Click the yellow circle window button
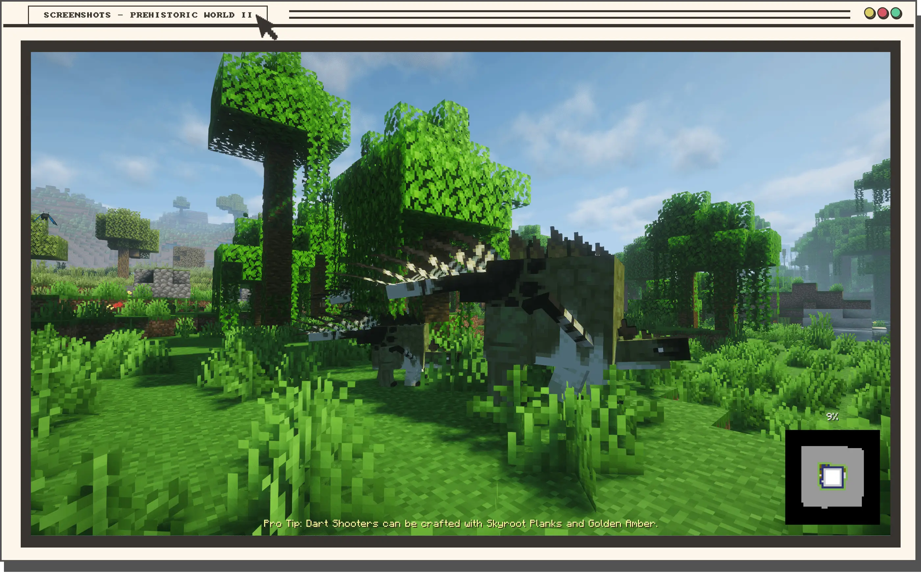Screen dimensions: 921x588 (870, 13)
